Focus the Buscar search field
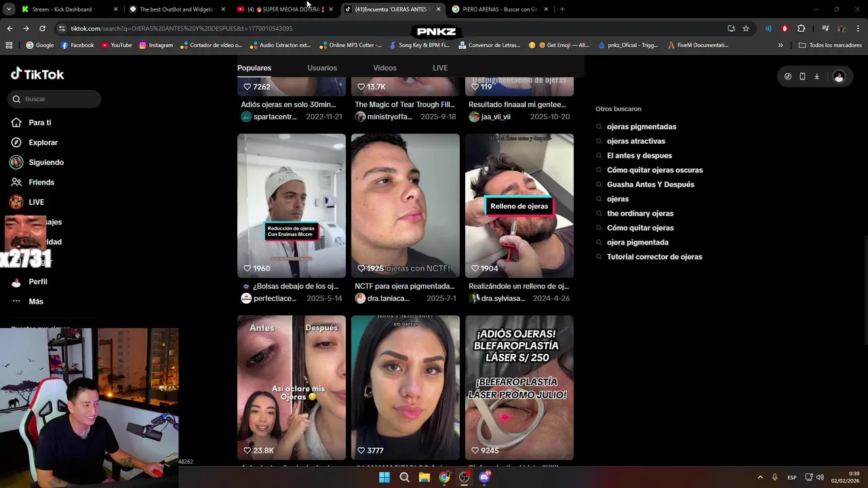This screenshot has height=488, width=868. pos(54,99)
